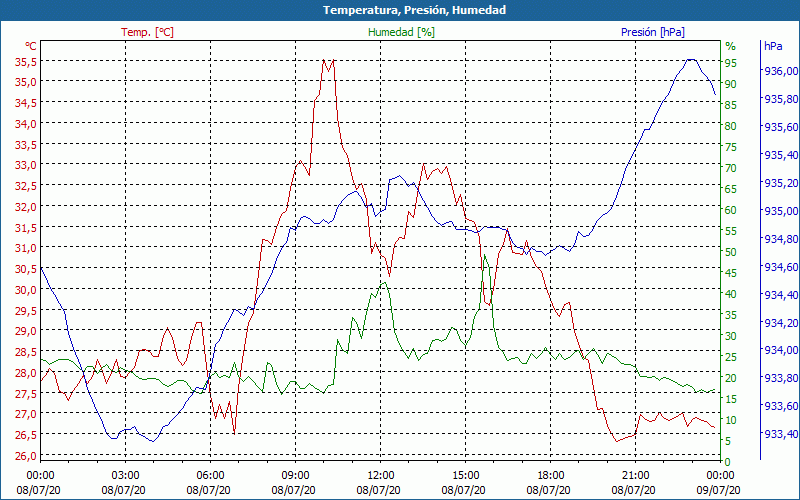
Task: Select the red "Temp. [°C]" legend label
Action: [x=147, y=32]
